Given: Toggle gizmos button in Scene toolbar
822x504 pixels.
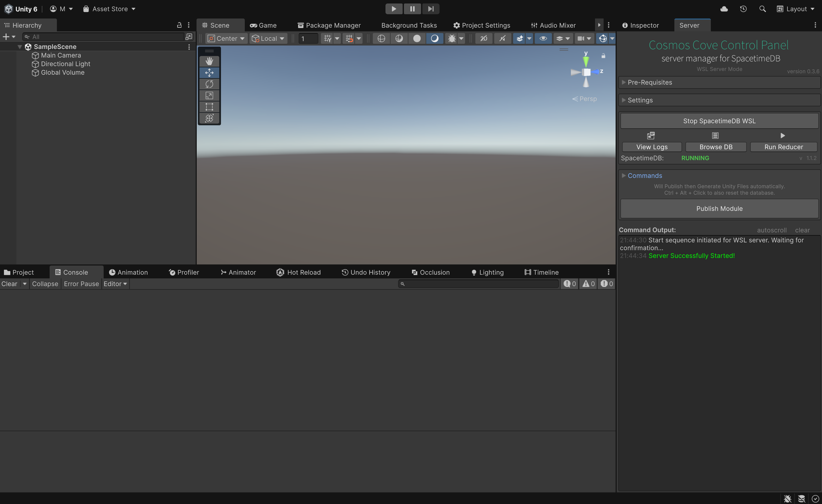Looking at the screenshot, I should click(x=603, y=38).
